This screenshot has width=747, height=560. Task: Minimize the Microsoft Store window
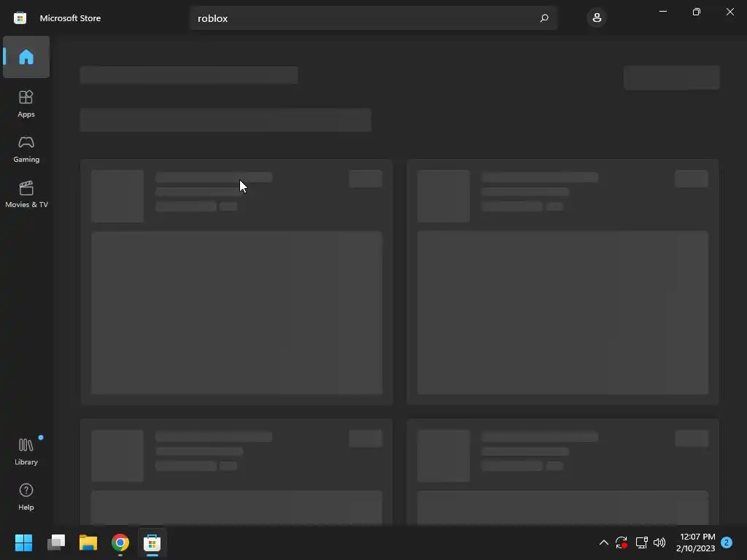663,12
